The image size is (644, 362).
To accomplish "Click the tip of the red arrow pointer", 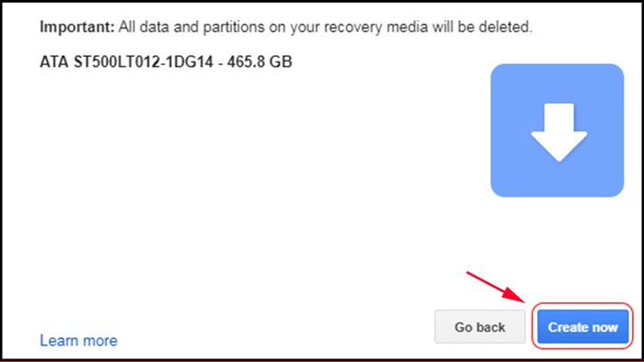I will pyautogui.click(x=525, y=302).
